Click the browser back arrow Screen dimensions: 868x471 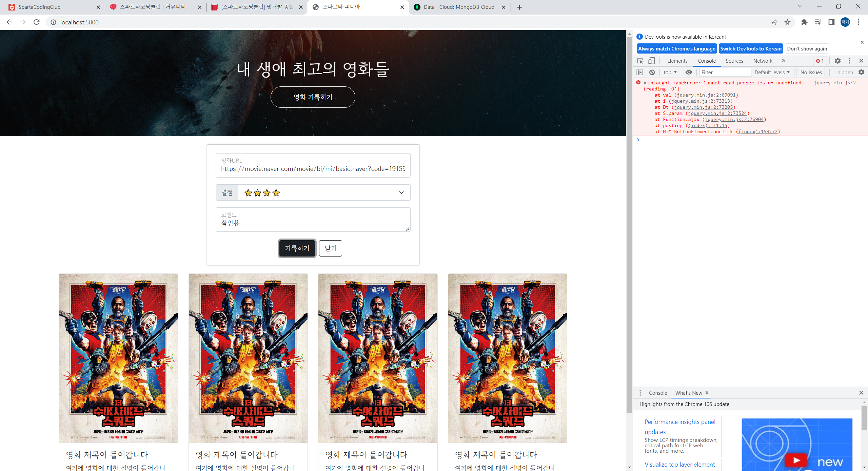[9, 22]
